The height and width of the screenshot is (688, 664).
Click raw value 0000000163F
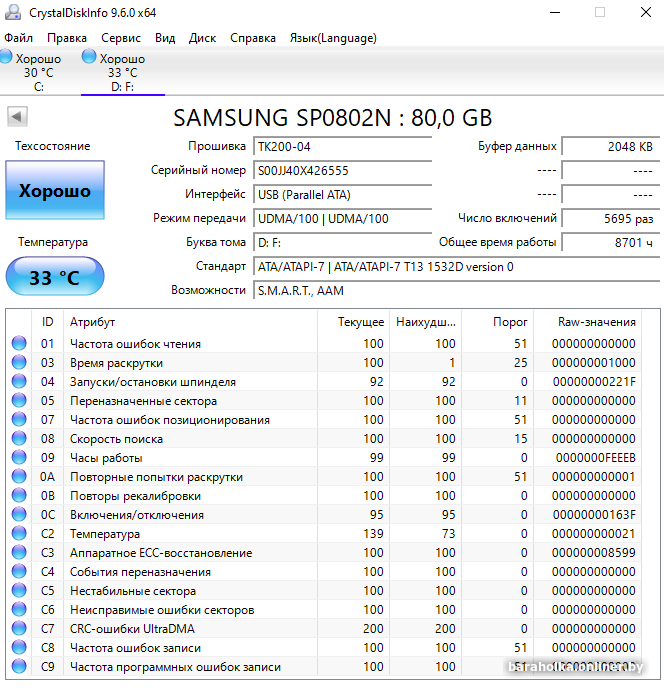[594, 515]
